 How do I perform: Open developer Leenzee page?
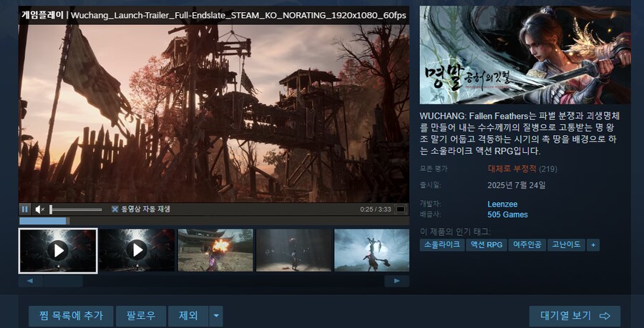point(502,204)
